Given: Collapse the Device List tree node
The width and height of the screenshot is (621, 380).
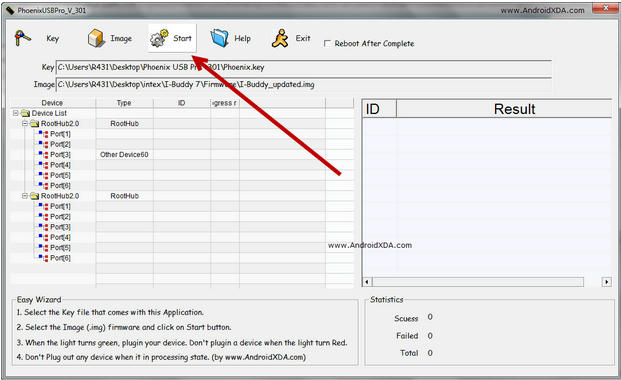Looking at the screenshot, I should [15, 113].
